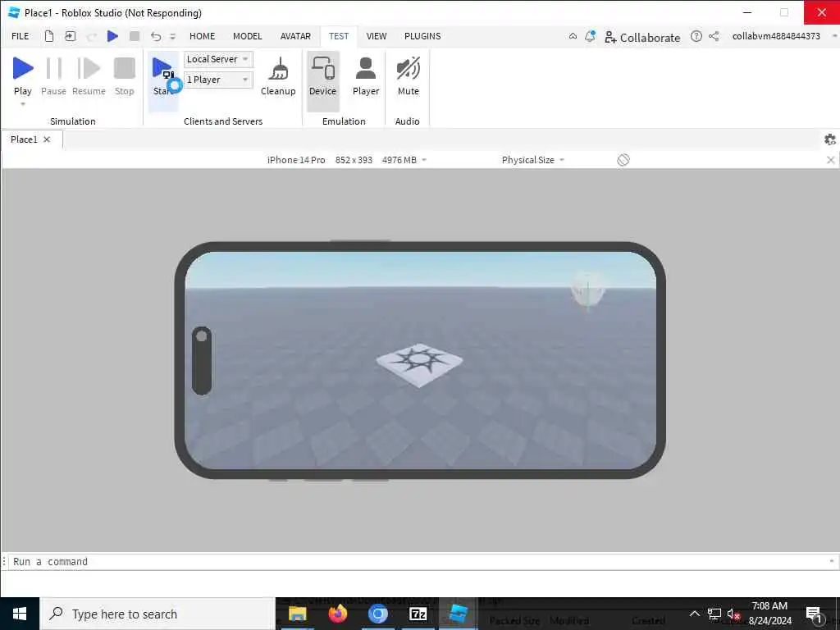Click the network tray icon
The image size is (840, 630).
[714, 614]
